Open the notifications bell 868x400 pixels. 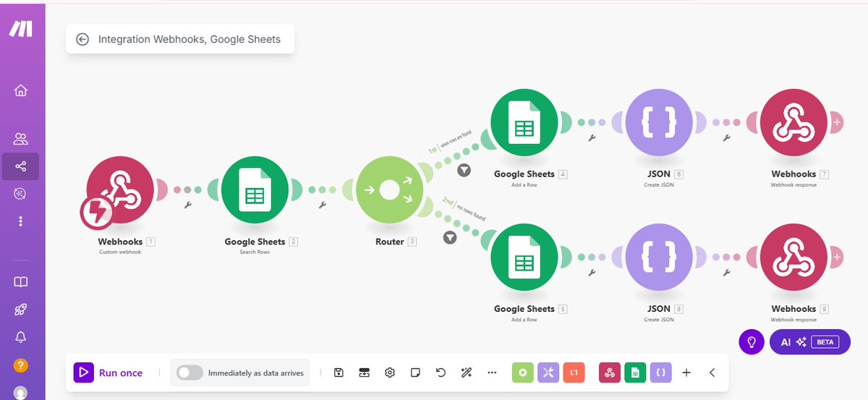click(x=20, y=337)
